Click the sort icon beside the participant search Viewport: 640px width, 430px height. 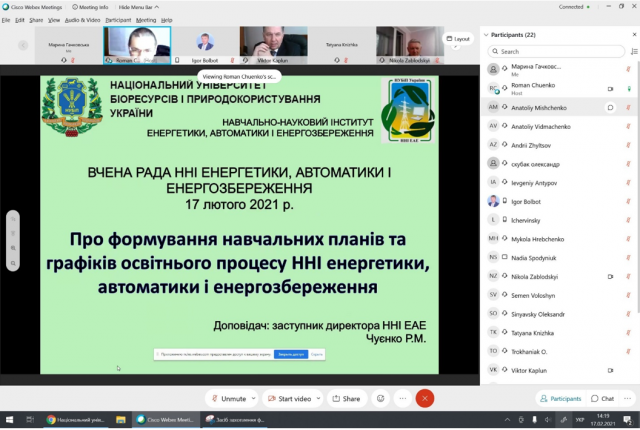click(x=634, y=51)
